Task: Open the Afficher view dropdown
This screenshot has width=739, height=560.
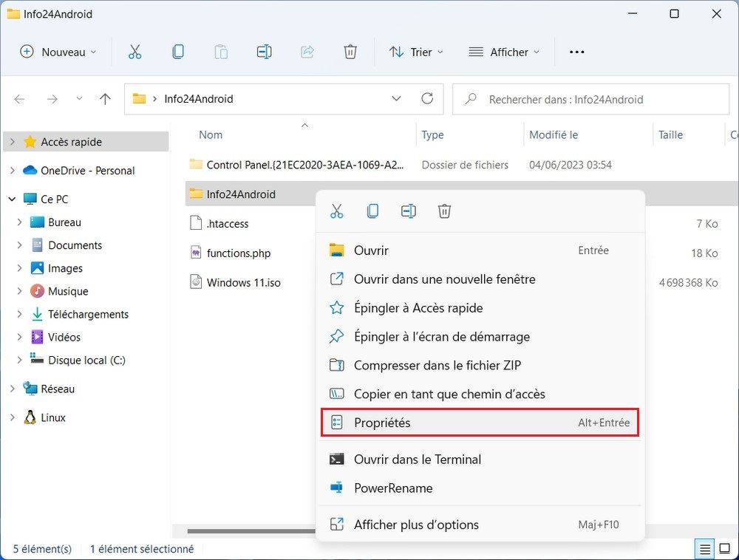Action: pos(505,52)
